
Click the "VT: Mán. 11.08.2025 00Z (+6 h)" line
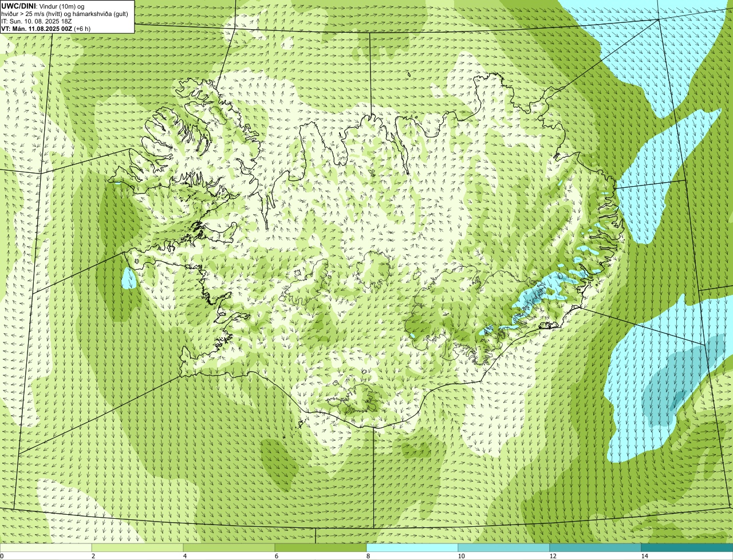(x=46, y=29)
